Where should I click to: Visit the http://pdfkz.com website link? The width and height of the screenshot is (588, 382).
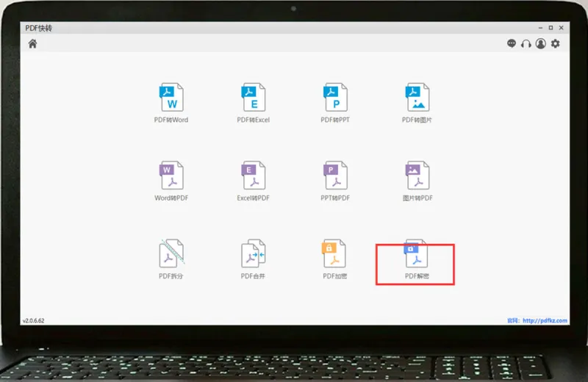[x=545, y=320]
